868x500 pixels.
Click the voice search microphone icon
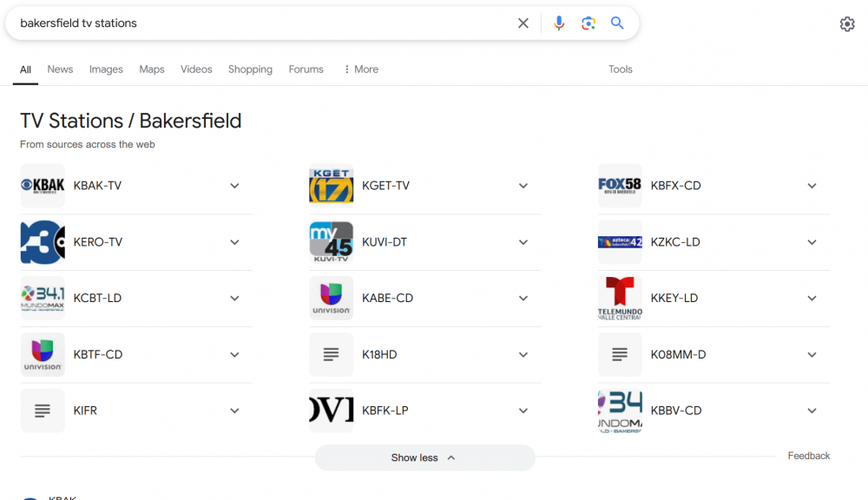[559, 23]
